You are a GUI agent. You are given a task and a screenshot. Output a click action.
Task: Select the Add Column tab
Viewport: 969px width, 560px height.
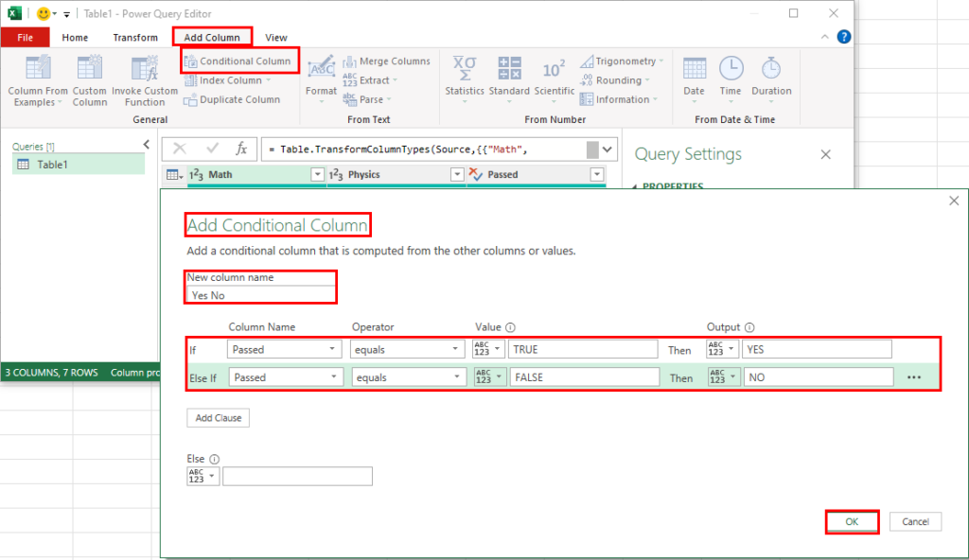212,38
